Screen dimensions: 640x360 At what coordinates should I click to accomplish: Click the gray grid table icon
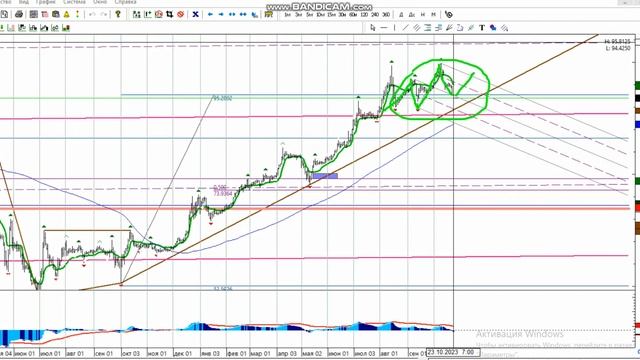[x=33, y=15]
